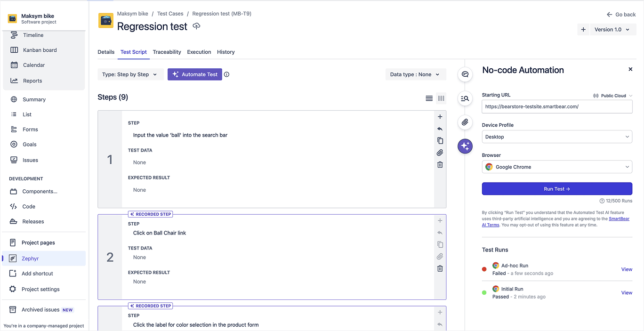Click step 1 Expected Result 'None' field

[x=139, y=190]
